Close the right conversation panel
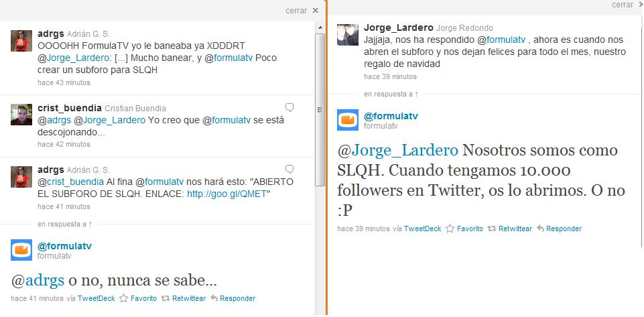The image size is (644, 317). (x=627, y=5)
